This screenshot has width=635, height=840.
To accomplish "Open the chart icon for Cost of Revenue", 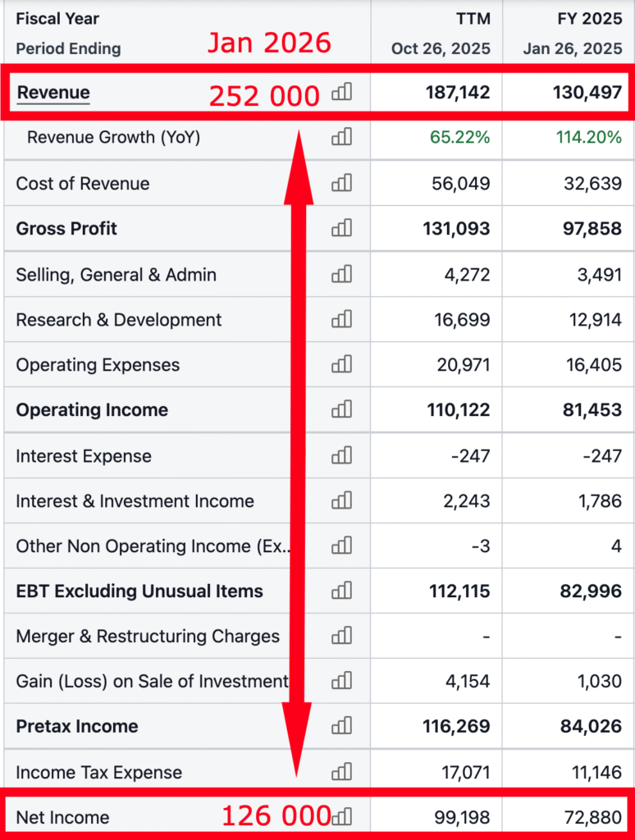I will pos(341,183).
